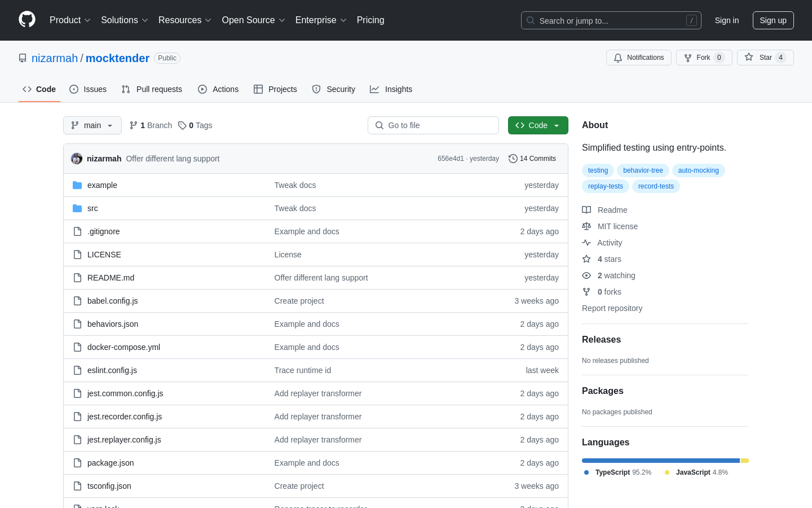Viewport: 812px width, 508px height.
Task: Click the tag icon next to 0 Tags
Action: 182,125
